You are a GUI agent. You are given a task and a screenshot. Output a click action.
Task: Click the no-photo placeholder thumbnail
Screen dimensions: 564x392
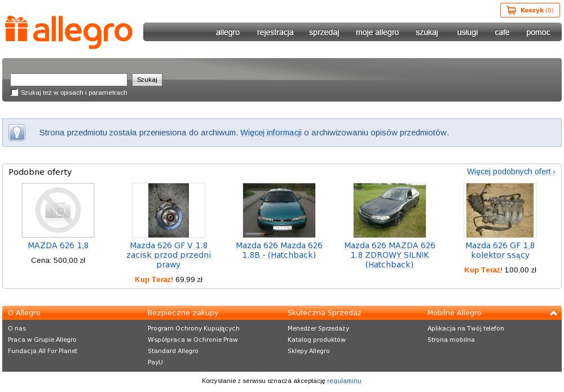click(x=58, y=210)
